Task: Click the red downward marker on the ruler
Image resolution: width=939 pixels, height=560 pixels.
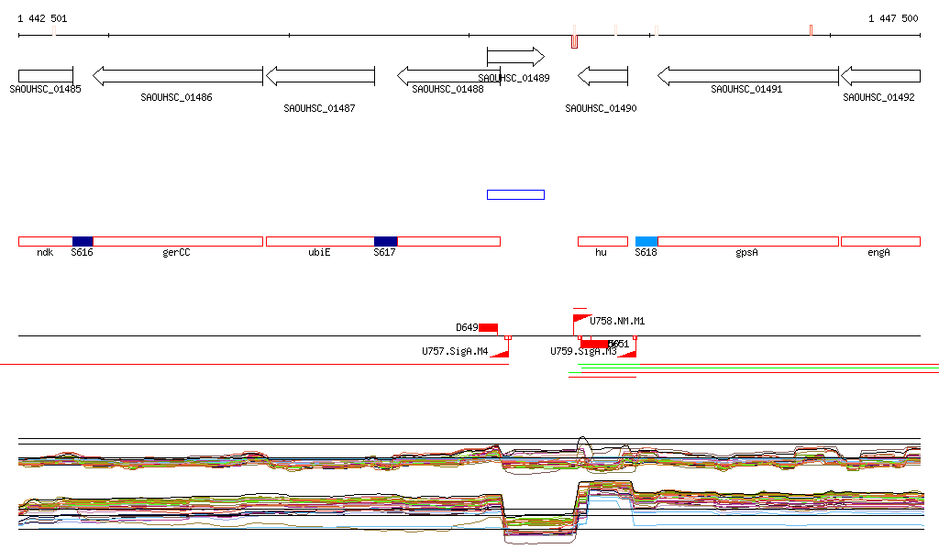Action: click(x=574, y=41)
